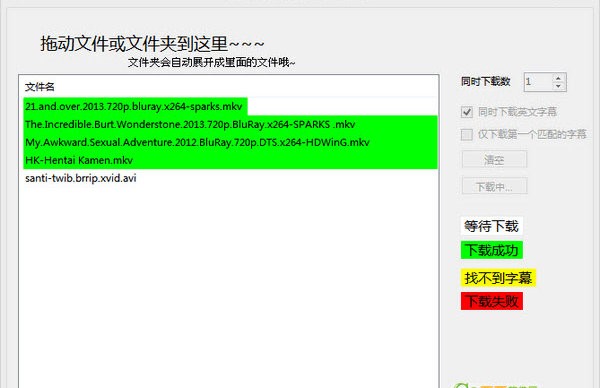Image resolution: width=600 pixels, height=388 pixels.
Task: Click the 文件名 column header
Action: coord(40,87)
